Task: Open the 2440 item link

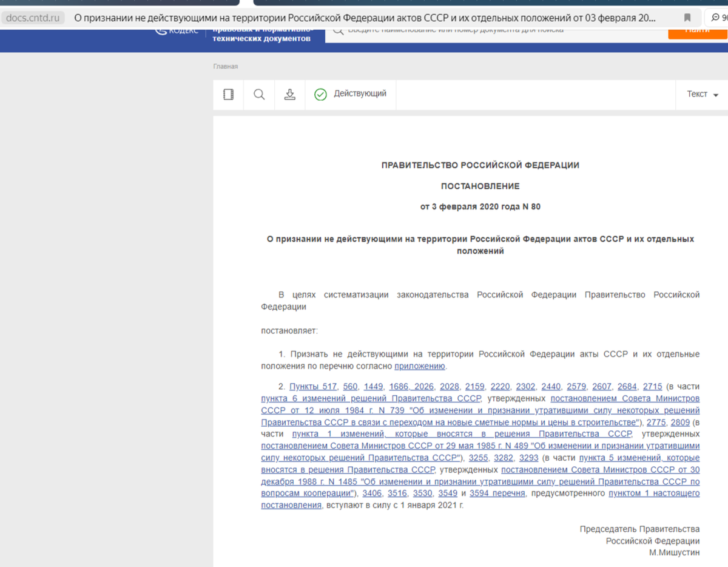Action: click(x=551, y=387)
